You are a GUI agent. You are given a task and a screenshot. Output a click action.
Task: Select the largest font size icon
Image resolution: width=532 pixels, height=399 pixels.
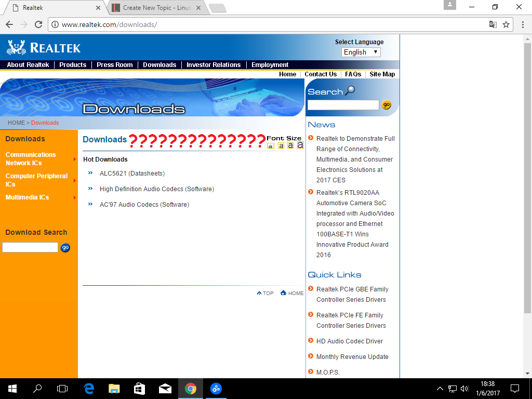tap(300, 145)
